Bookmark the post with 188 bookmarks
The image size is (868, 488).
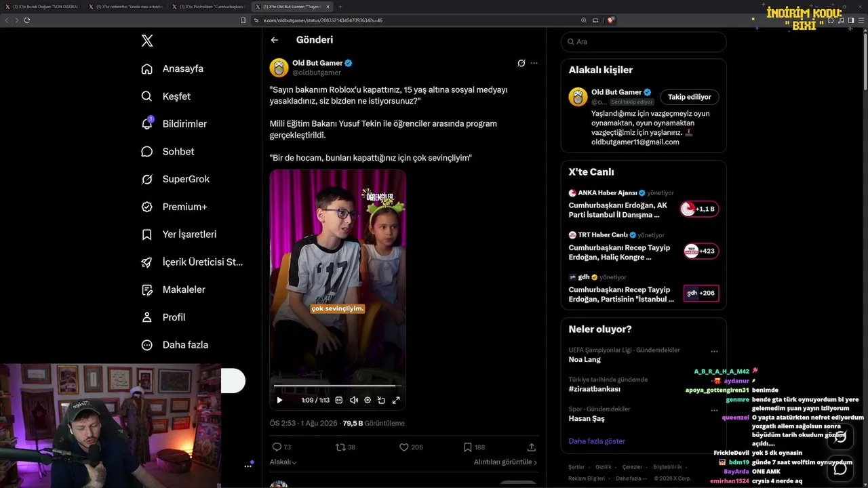pos(474,447)
